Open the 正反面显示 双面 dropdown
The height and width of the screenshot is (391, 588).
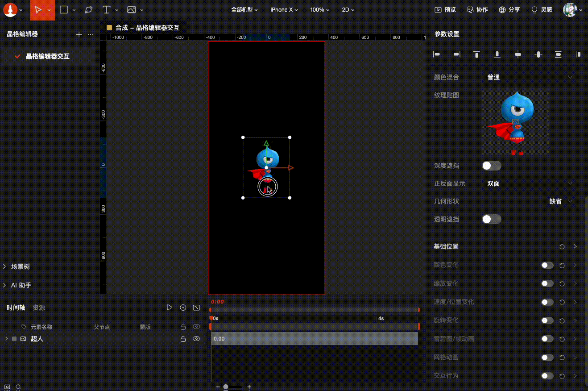[530, 183]
